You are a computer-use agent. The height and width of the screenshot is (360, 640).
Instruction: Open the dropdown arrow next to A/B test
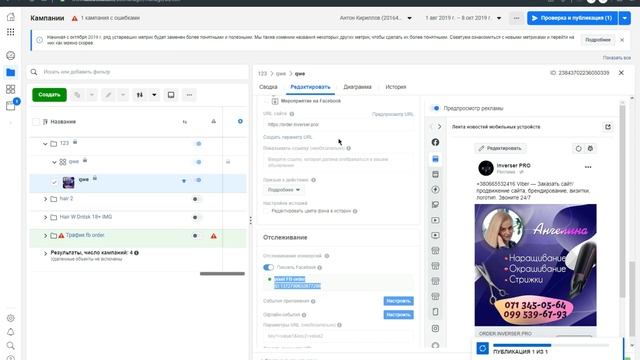pyautogui.click(x=154, y=95)
